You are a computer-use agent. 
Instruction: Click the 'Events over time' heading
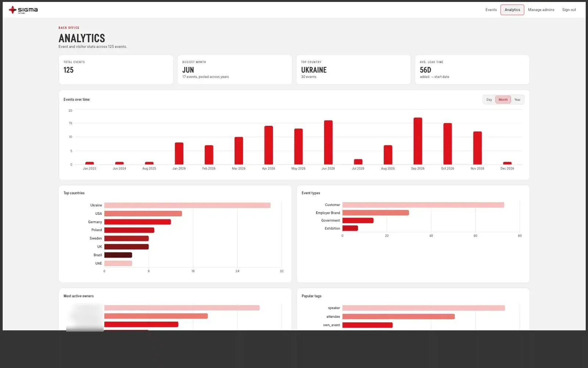(76, 100)
